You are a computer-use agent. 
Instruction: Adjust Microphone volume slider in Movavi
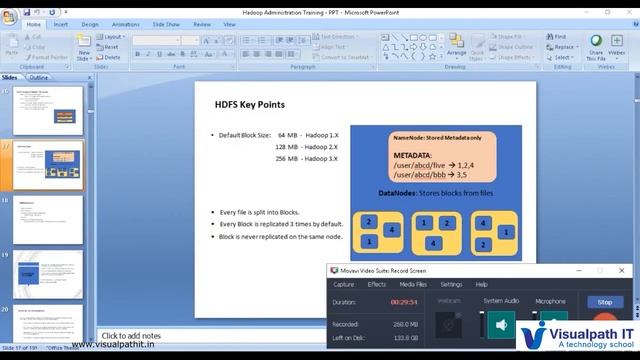point(534,316)
